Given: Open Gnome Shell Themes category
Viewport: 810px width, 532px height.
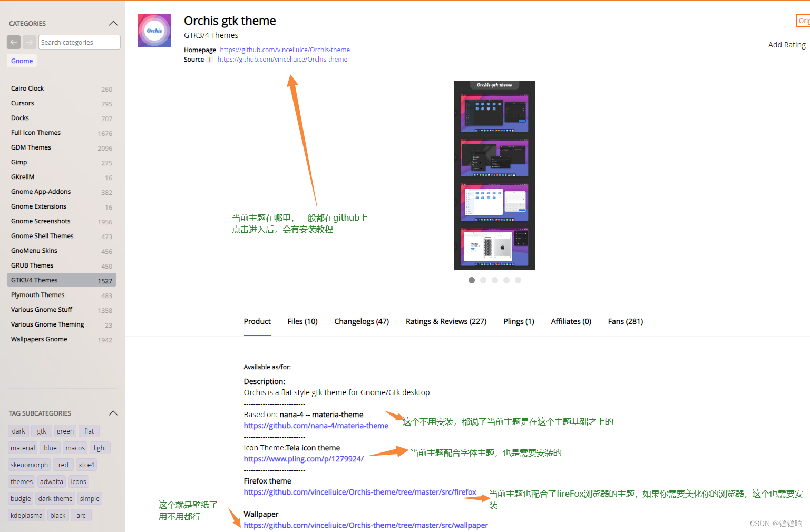Looking at the screenshot, I should click(62, 236).
